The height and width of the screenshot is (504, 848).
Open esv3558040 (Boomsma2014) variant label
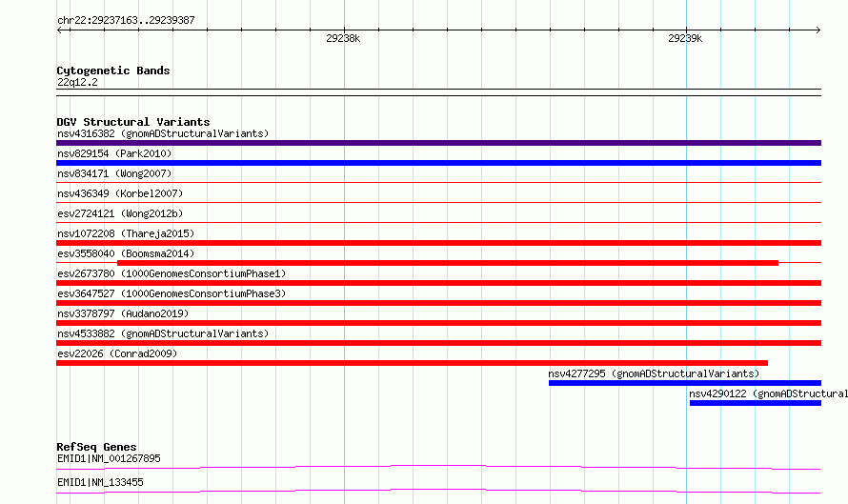pos(126,253)
